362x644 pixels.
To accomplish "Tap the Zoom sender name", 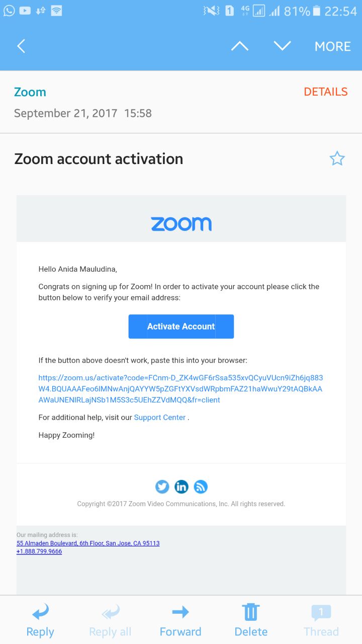I will coord(30,92).
